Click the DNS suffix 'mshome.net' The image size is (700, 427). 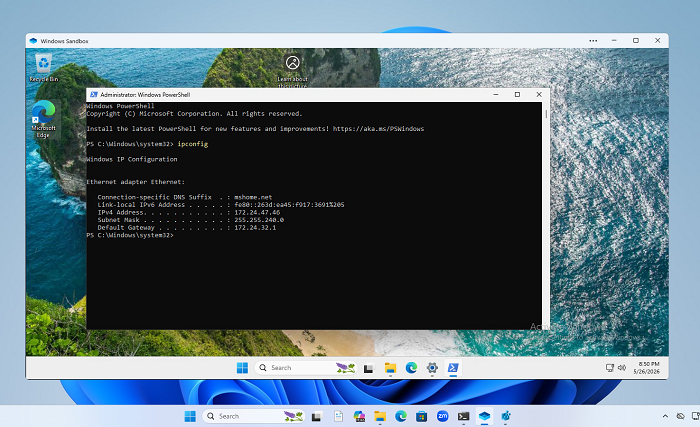tap(253, 197)
